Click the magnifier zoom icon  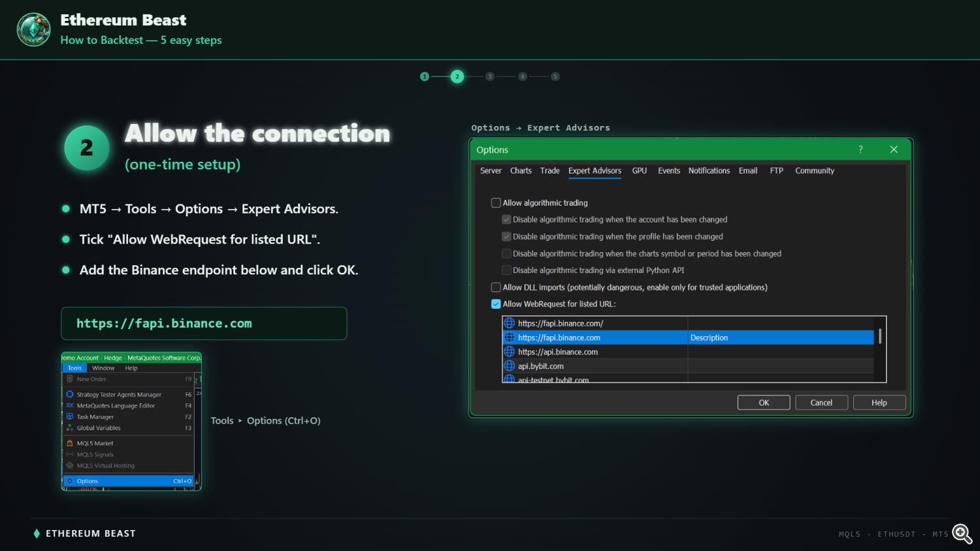click(x=962, y=533)
